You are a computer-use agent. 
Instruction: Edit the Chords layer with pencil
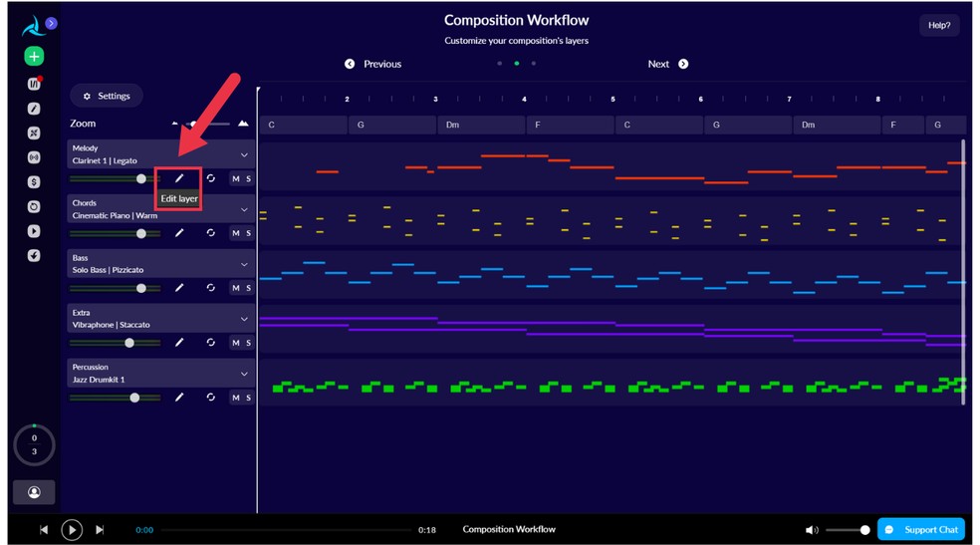click(178, 232)
